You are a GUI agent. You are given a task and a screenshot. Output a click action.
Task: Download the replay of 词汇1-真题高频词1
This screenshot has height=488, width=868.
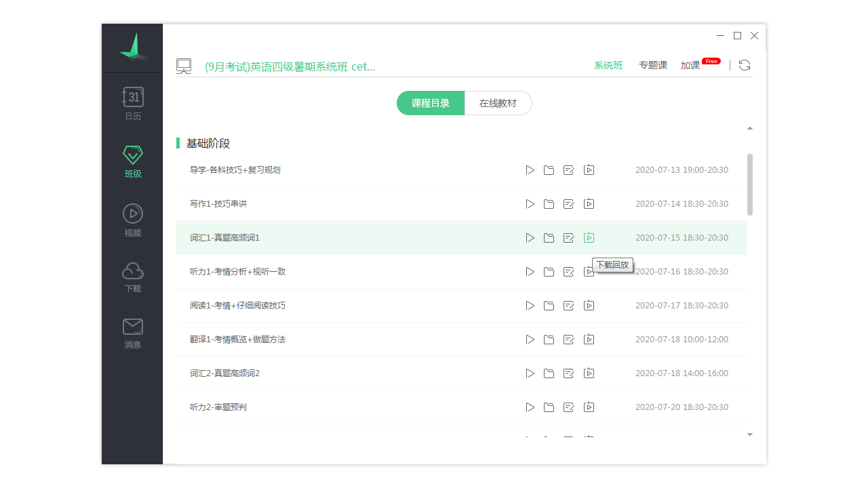(x=589, y=237)
